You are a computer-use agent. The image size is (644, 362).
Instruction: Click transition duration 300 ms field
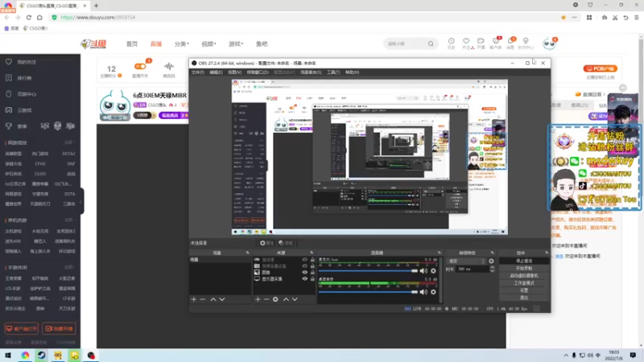pyautogui.click(x=473, y=269)
